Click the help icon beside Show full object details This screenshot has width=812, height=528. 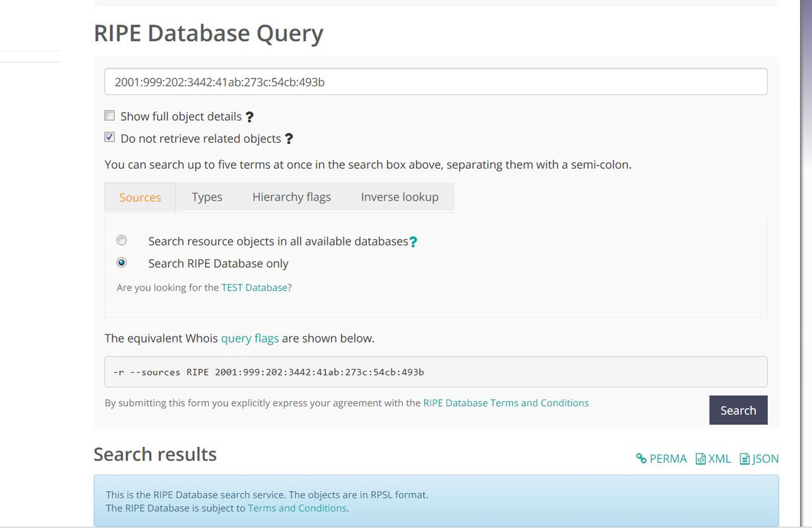pyautogui.click(x=249, y=117)
